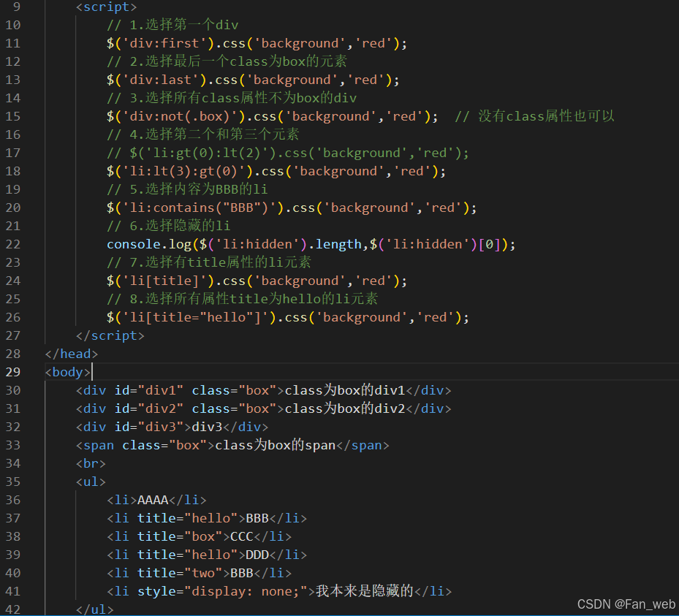Click comment 1.选择第一个div
This screenshot has height=616, width=679.
tap(172, 25)
